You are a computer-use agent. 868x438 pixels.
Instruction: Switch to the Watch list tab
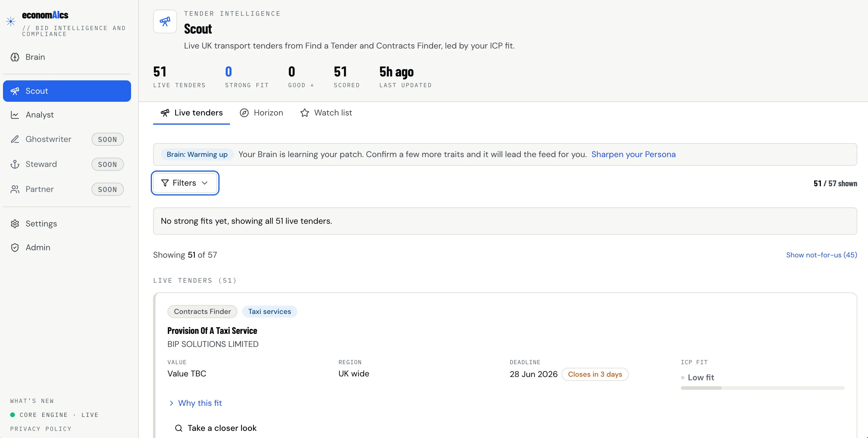point(326,113)
